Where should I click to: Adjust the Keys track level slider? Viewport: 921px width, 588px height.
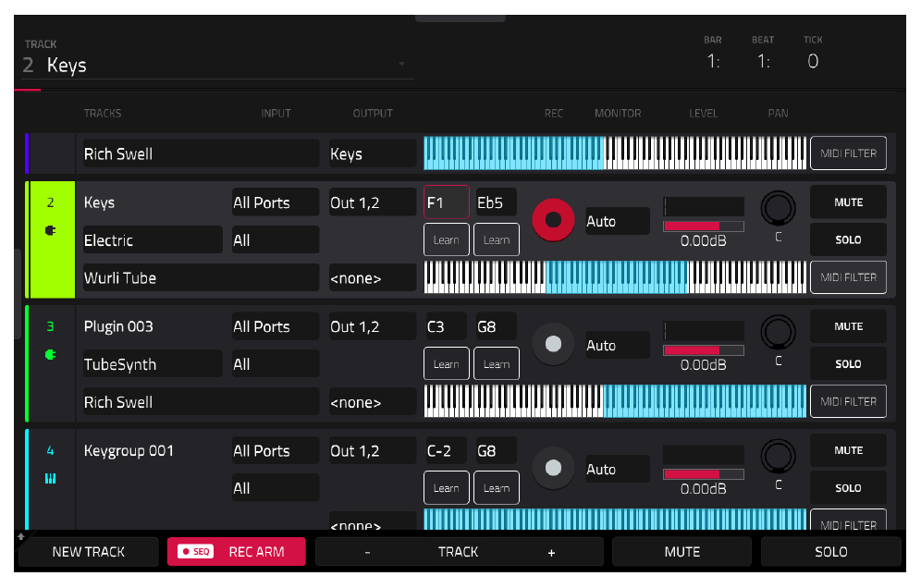[704, 226]
